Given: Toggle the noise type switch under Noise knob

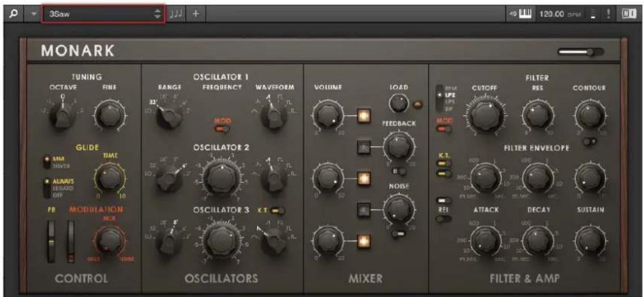Looking at the screenshot, I should 399,234.
